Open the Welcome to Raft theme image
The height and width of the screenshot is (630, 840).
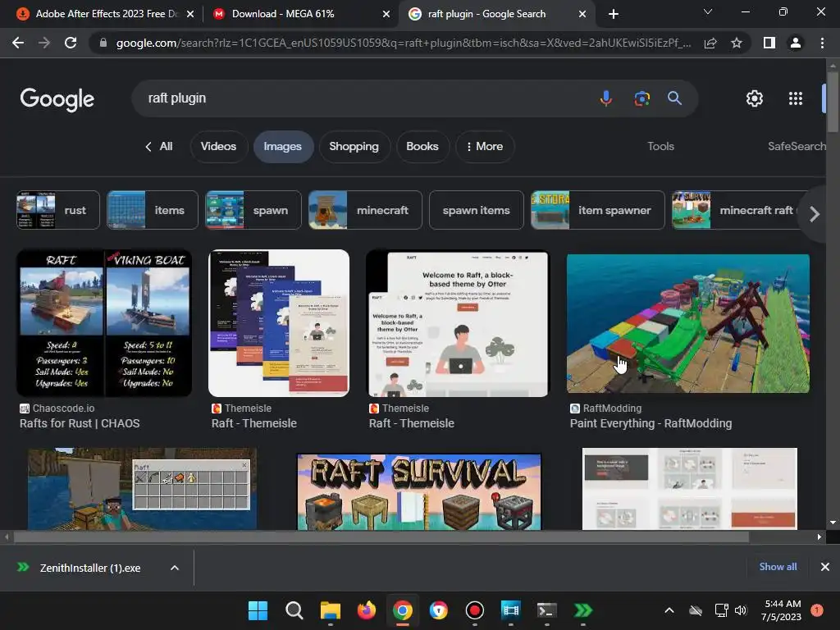pos(458,323)
